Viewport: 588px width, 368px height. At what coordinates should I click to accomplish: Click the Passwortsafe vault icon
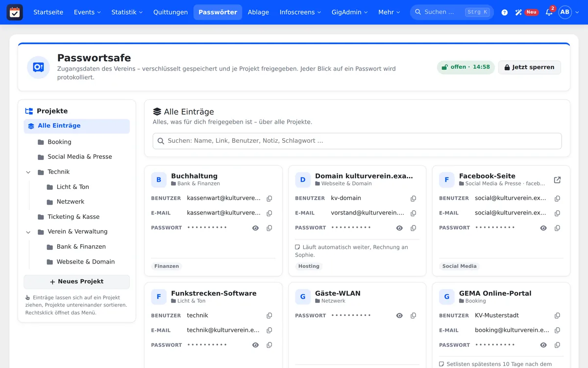coord(39,68)
